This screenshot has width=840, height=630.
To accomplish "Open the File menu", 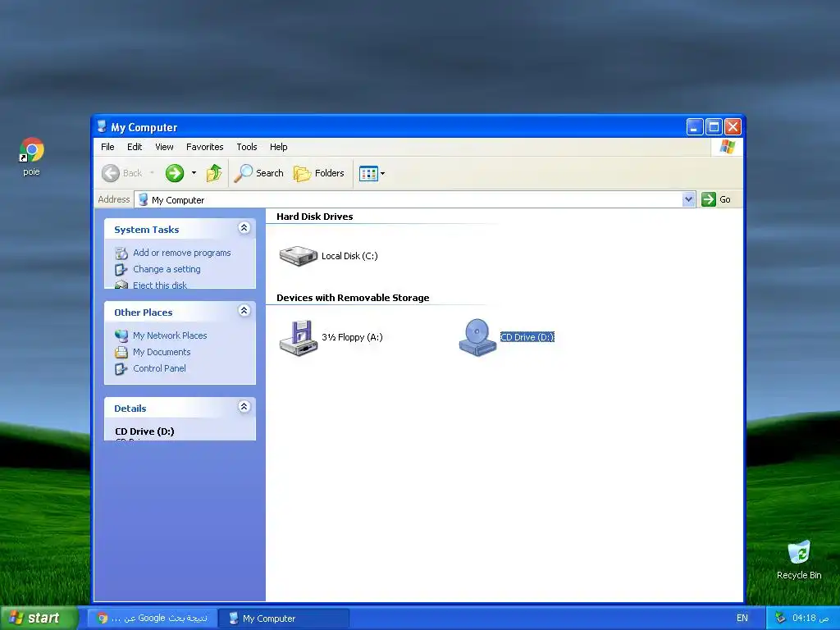I will [x=107, y=147].
